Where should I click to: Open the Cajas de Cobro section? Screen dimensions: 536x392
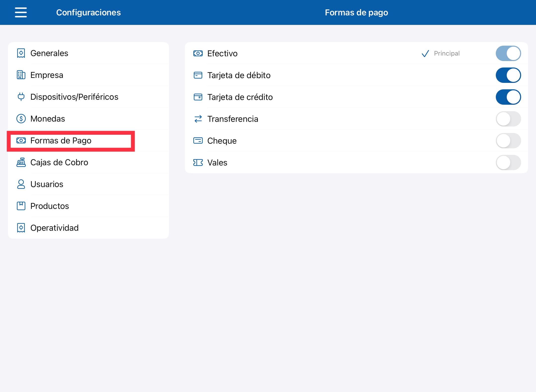tap(88, 162)
